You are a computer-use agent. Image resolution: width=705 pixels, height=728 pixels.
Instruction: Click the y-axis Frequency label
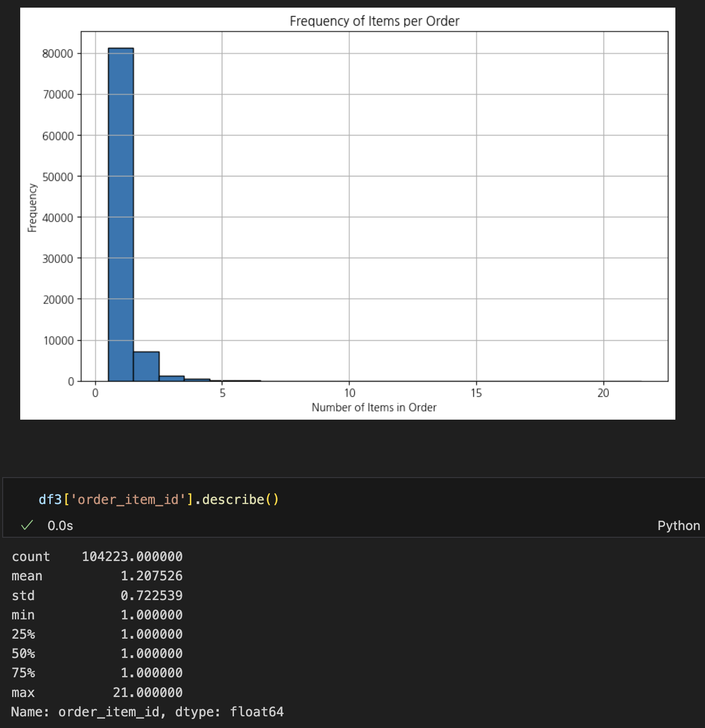pos(32,207)
